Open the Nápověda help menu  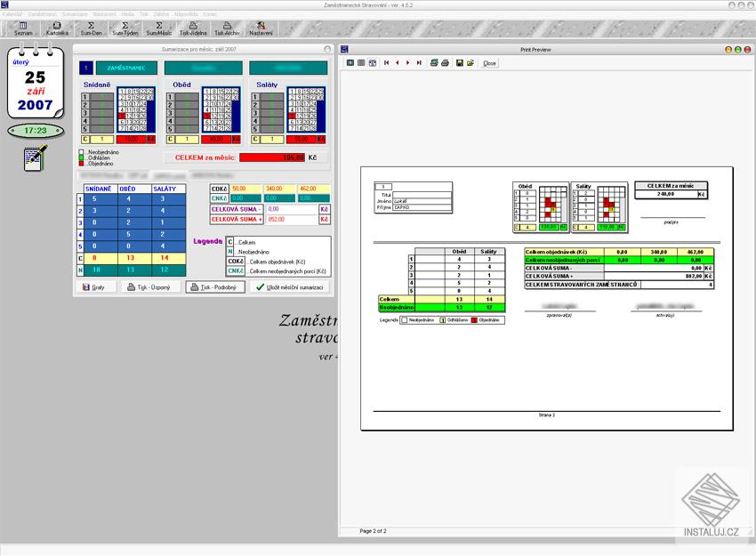(x=186, y=14)
